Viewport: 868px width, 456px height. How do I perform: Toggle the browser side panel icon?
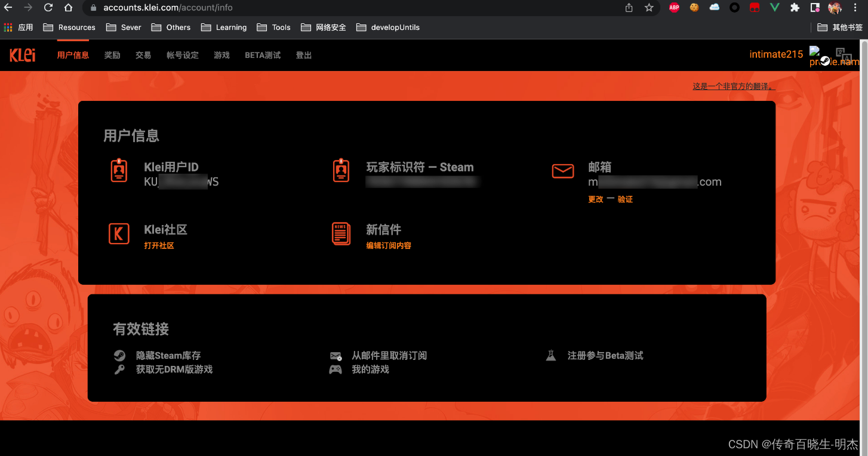tap(815, 8)
